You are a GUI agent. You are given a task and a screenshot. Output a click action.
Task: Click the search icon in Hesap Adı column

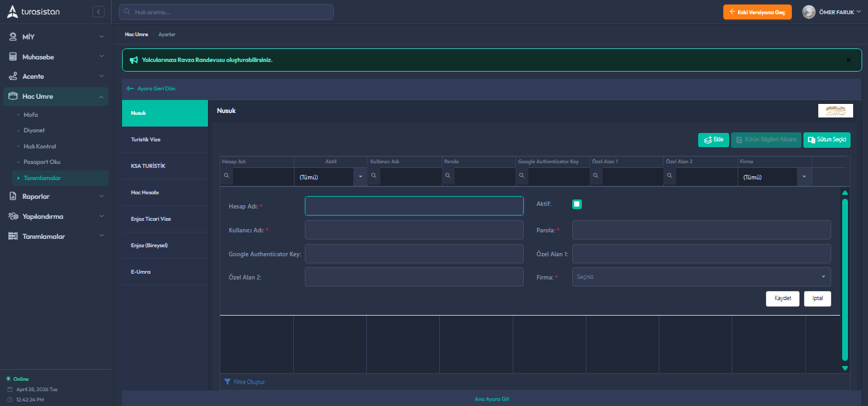pos(226,176)
